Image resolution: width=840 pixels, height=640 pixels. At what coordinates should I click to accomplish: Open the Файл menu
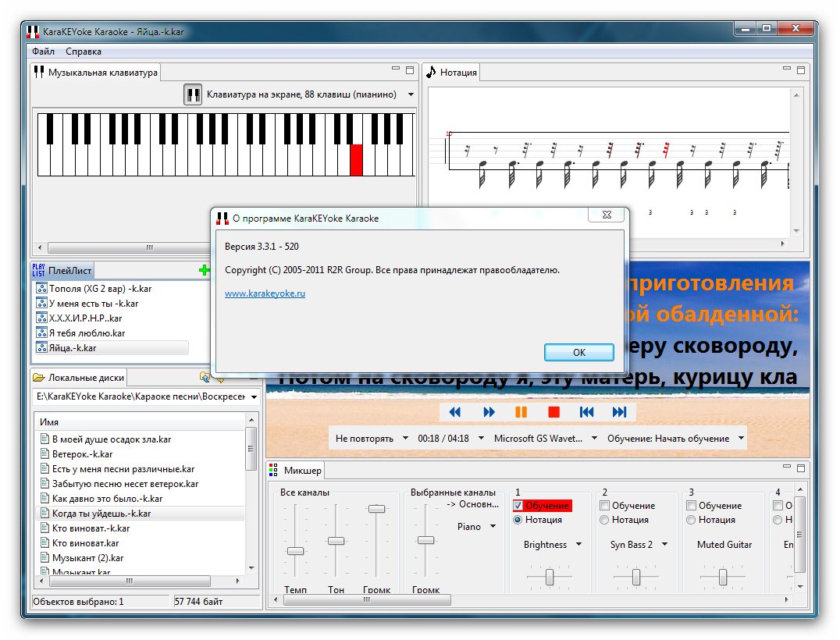44,52
